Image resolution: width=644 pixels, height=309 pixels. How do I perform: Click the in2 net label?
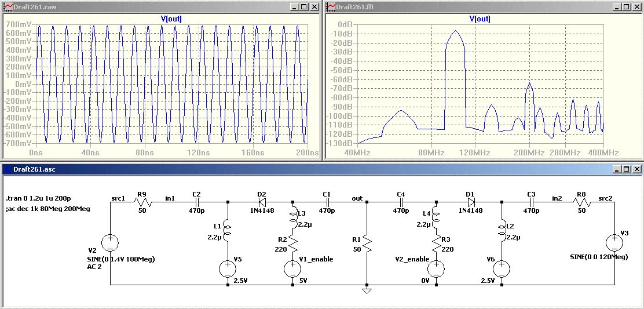click(x=557, y=198)
